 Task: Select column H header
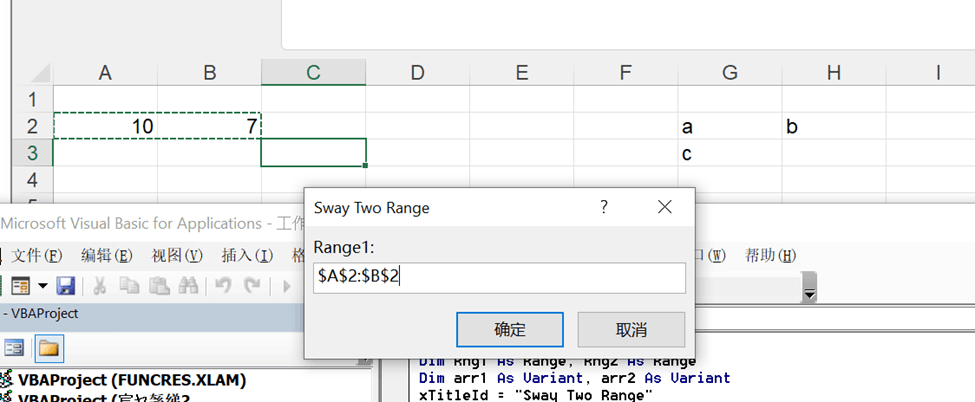click(834, 73)
